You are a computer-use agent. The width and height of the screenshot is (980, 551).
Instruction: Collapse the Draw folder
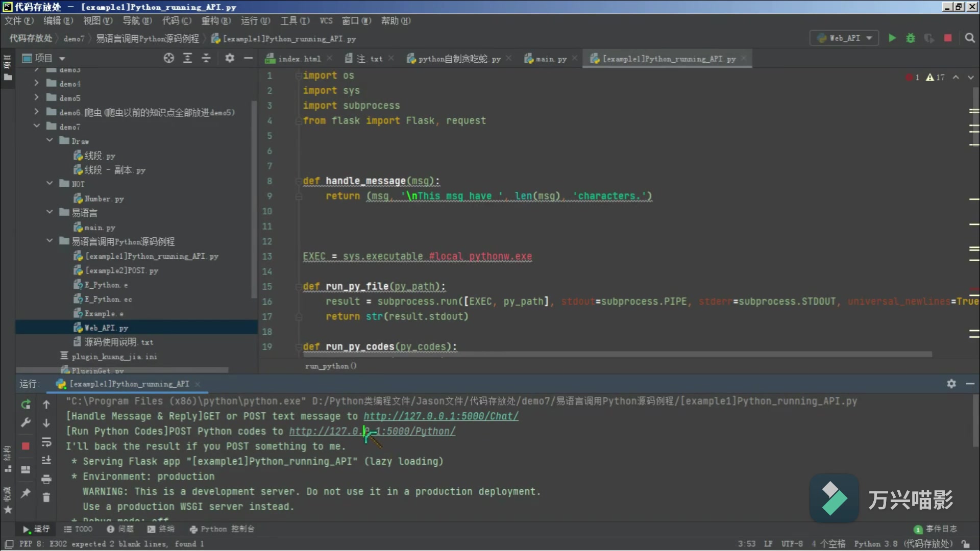(x=50, y=140)
